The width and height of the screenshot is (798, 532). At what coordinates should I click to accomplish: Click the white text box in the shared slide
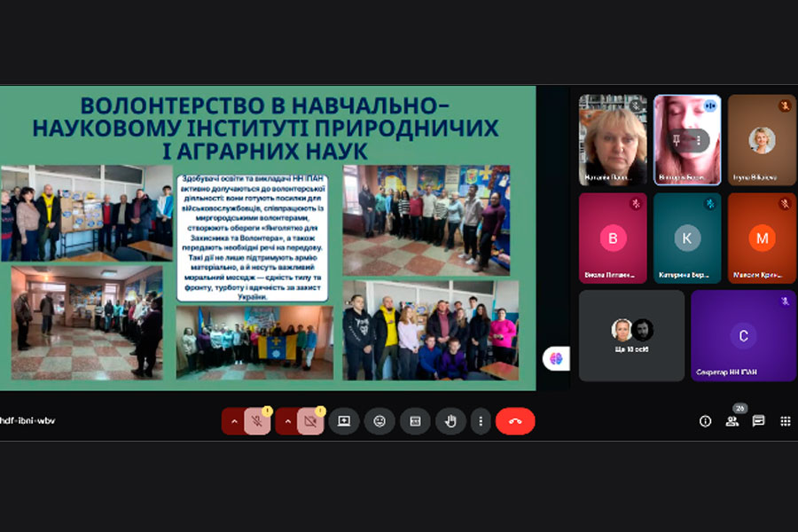point(253,239)
